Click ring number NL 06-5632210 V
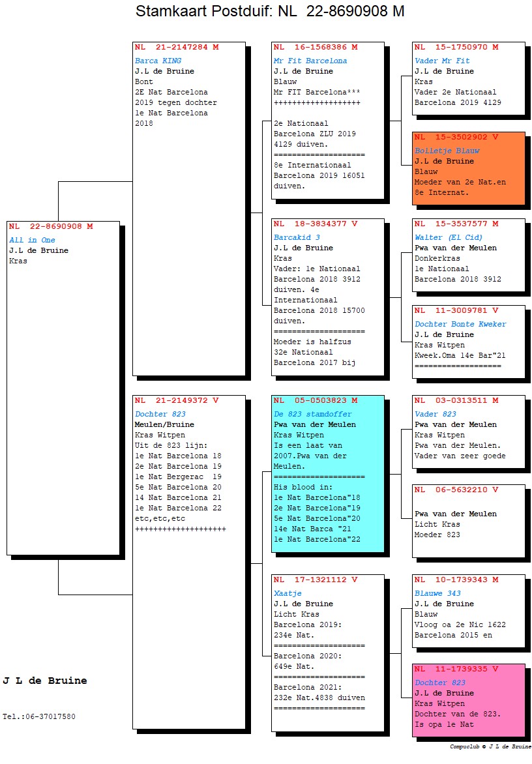The image size is (532, 764). tap(456, 490)
